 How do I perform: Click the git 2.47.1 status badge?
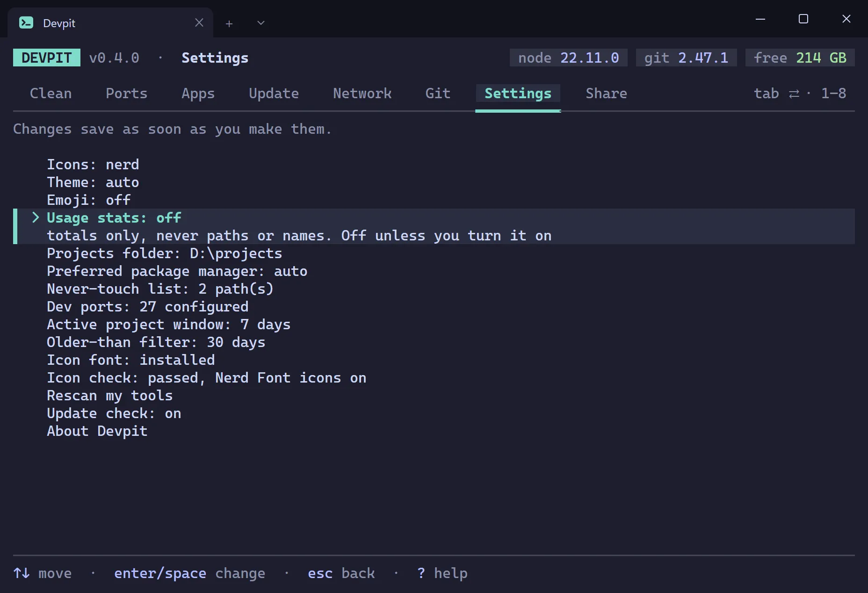click(x=687, y=58)
